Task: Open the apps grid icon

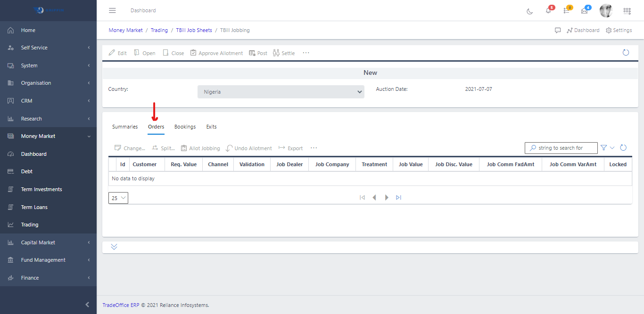Action: (627, 11)
